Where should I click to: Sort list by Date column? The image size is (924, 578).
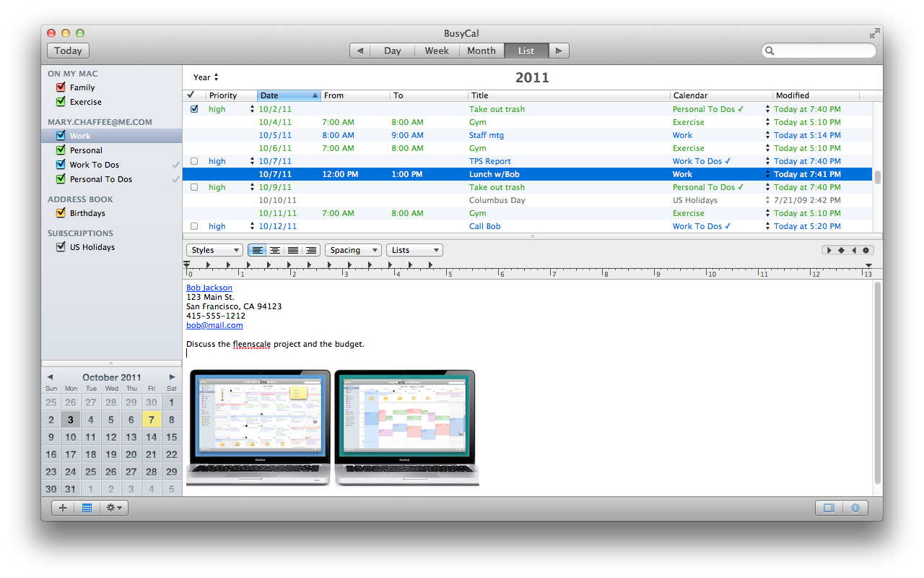289,95
